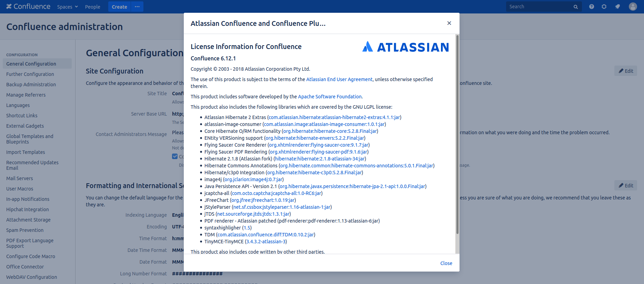Open Office Connector in sidebar

(25, 267)
